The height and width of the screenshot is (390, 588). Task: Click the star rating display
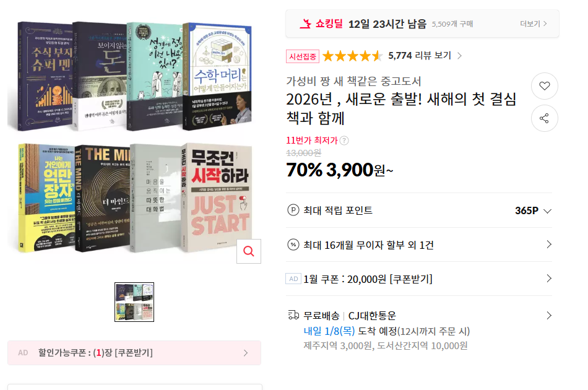point(352,56)
